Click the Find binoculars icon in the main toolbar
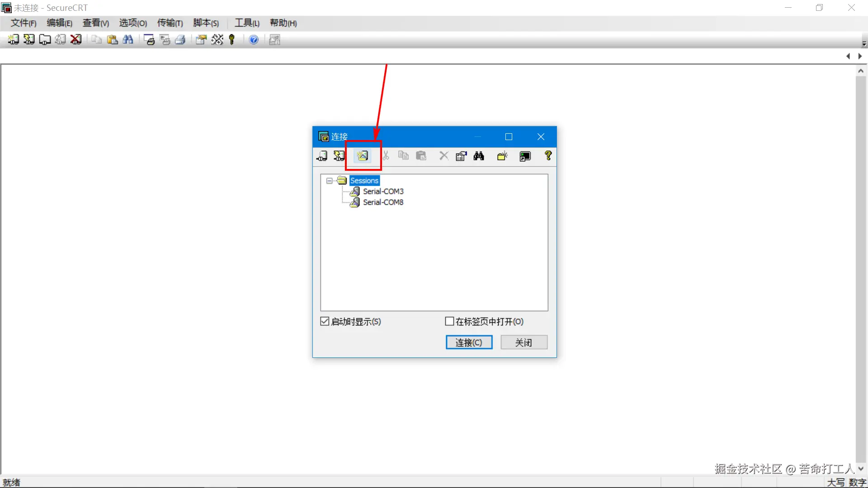Image resolution: width=868 pixels, height=488 pixels. pos(128,40)
